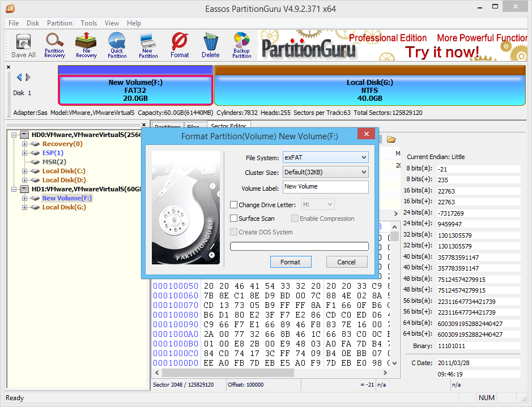This screenshot has width=532, height=407.
Task: Click the 8 bits(±) value field
Action: point(478,169)
